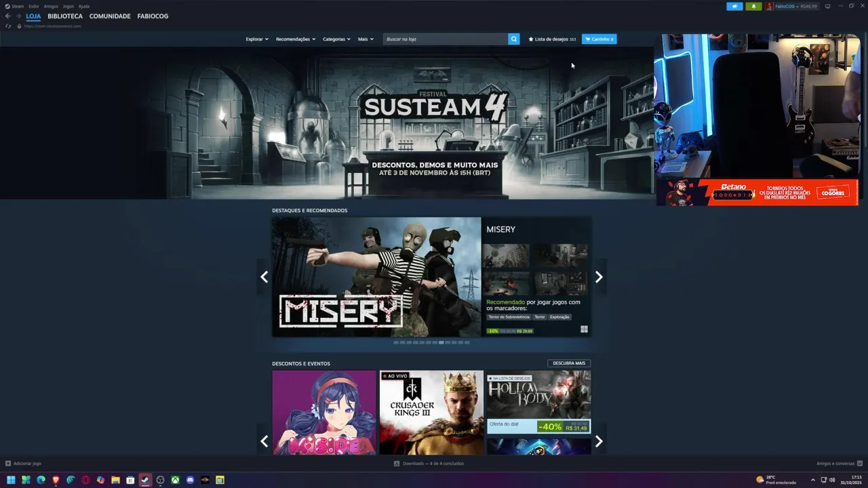Open the Windows Start menu
The height and width of the screenshot is (488, 868).
(x=11, y=480)
